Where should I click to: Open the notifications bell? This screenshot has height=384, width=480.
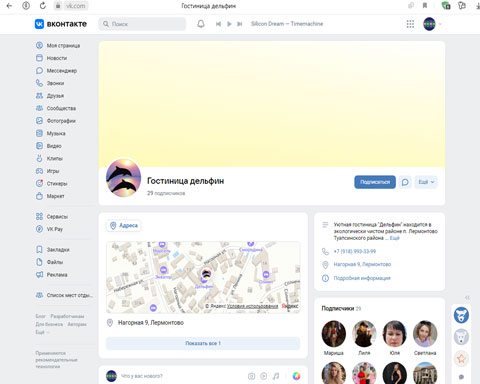pos(201,24)
